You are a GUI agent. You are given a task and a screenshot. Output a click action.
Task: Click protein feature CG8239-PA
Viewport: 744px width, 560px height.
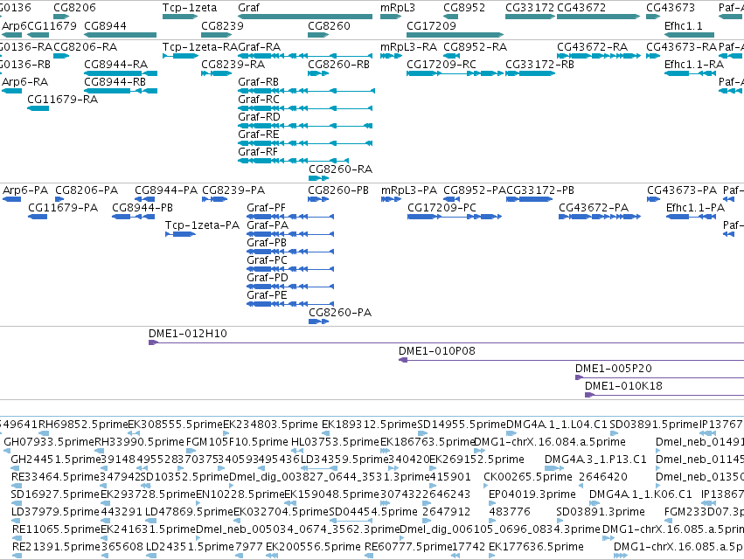[214, 199]
